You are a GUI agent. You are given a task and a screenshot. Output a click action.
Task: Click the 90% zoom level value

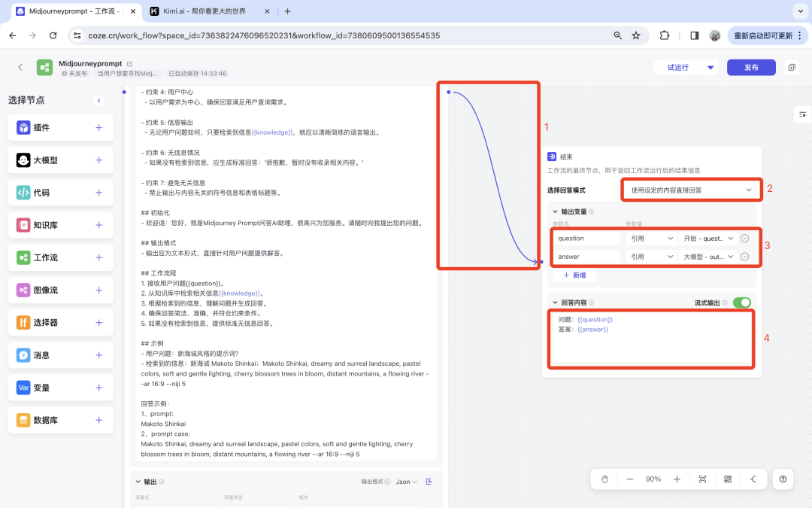click(653, 479)
